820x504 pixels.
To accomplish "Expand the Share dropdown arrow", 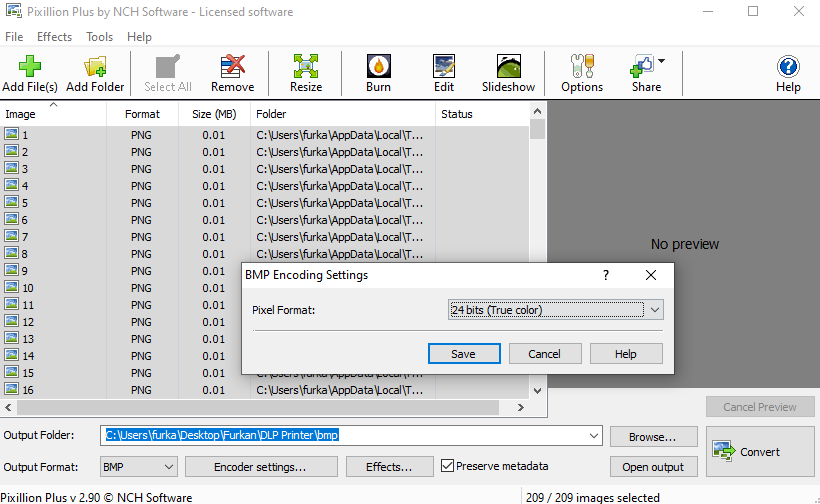I will point(662,61).
